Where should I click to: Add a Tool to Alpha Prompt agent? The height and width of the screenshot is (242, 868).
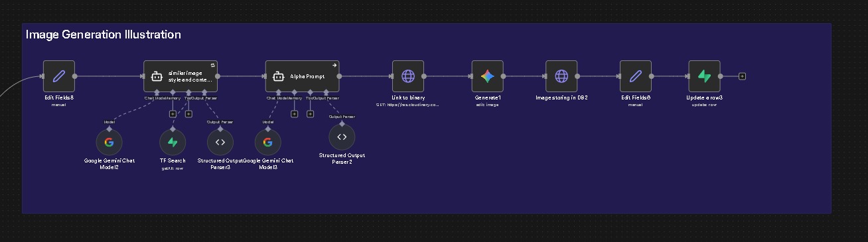(x=310, y=114)
